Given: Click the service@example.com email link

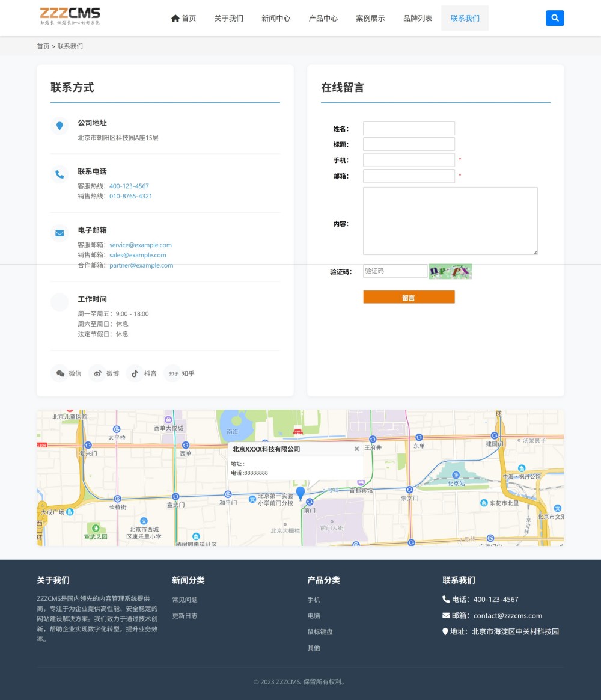Looking at the screenshot, I should click(141, 245).
